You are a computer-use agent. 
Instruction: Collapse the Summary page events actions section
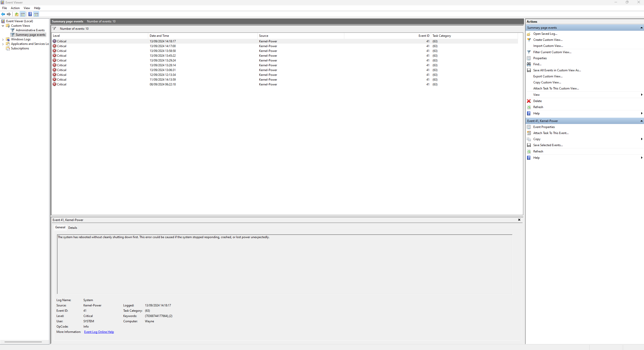pyautogui.click(x=641, y=28)
